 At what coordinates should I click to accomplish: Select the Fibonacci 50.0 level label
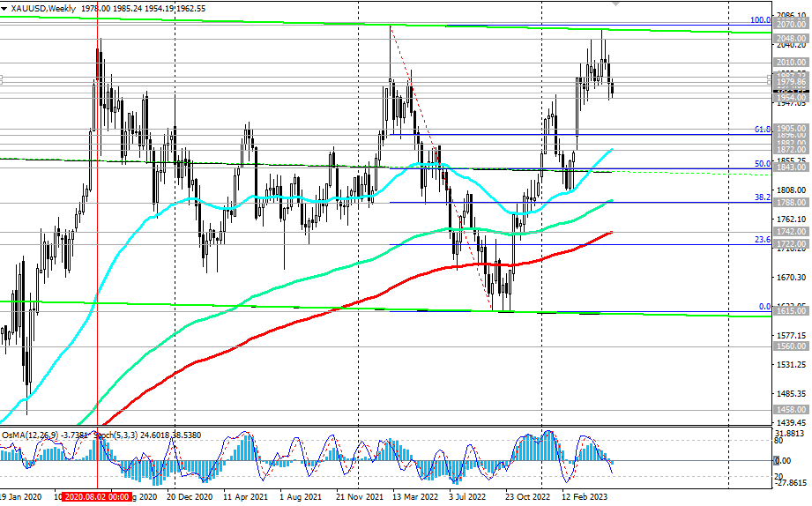click(x=763, y=164)
